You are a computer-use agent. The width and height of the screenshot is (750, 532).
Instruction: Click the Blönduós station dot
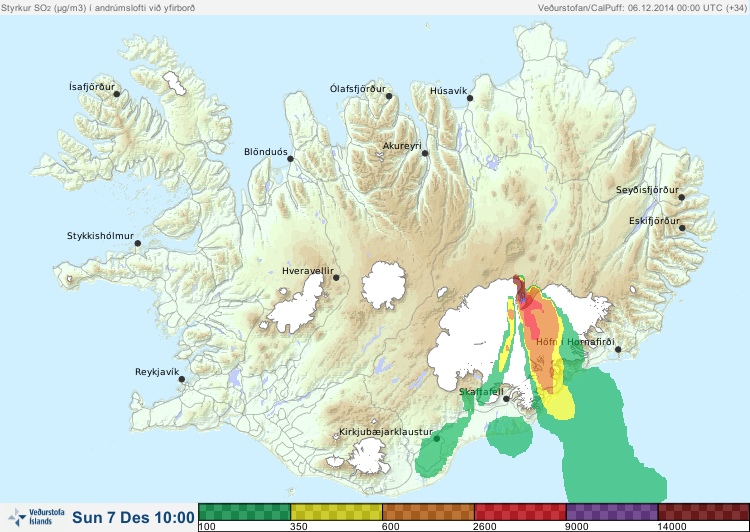click(x=290, y=159)
